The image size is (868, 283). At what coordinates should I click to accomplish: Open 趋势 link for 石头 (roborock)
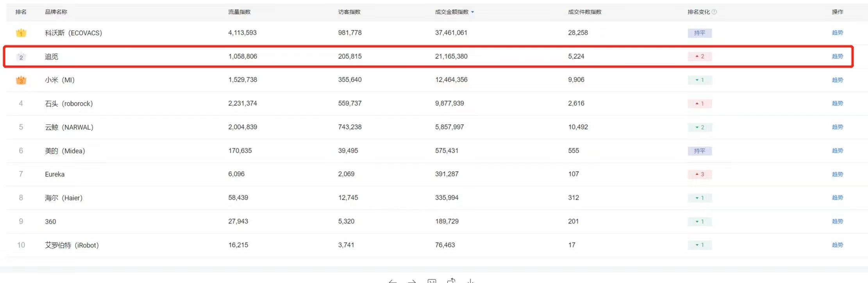(837, 103)
